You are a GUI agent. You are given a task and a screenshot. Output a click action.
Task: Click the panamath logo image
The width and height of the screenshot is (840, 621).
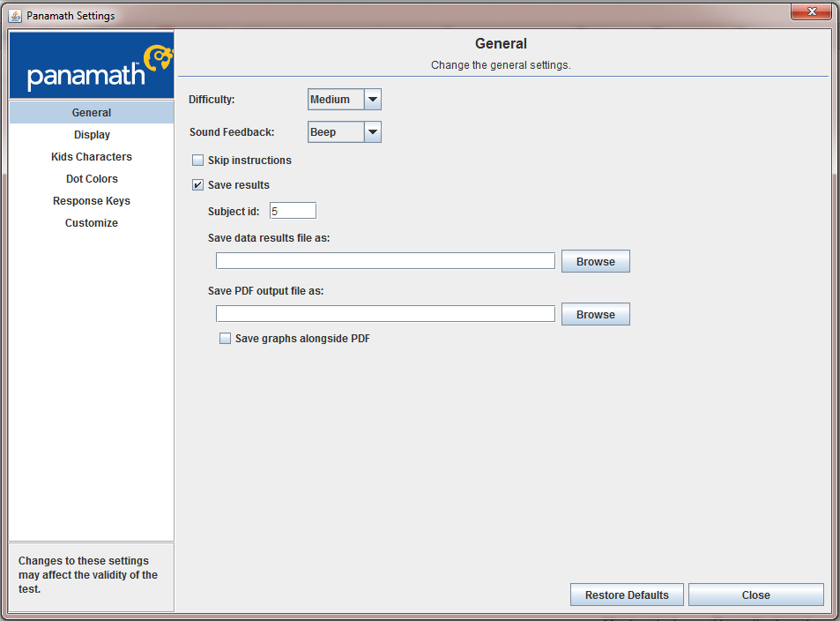92,65
